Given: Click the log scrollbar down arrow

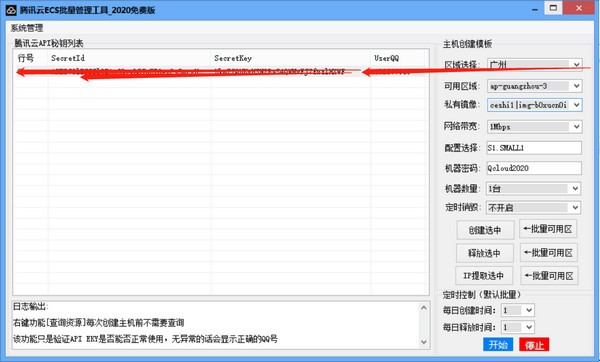Looking at the screenshot, I should pos(424,342).
